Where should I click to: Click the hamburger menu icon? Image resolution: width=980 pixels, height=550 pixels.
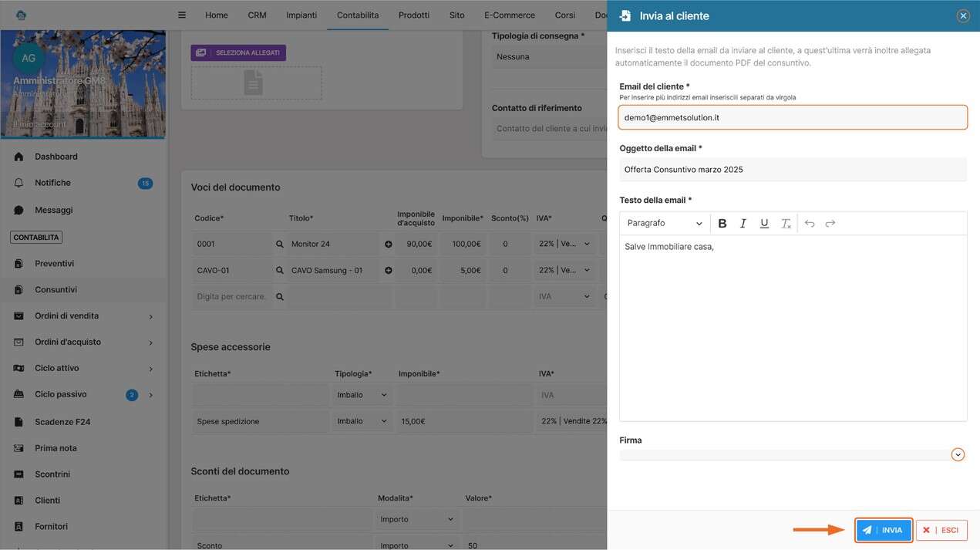182,15
